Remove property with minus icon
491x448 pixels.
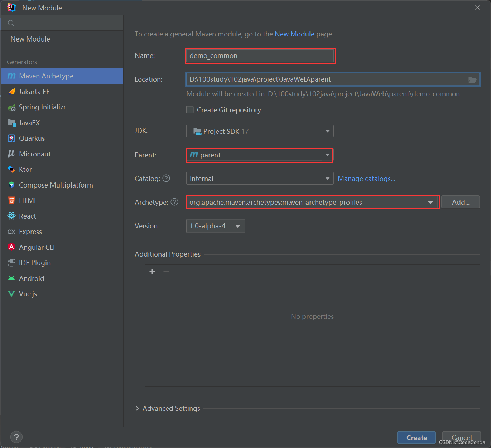point(166,272)
